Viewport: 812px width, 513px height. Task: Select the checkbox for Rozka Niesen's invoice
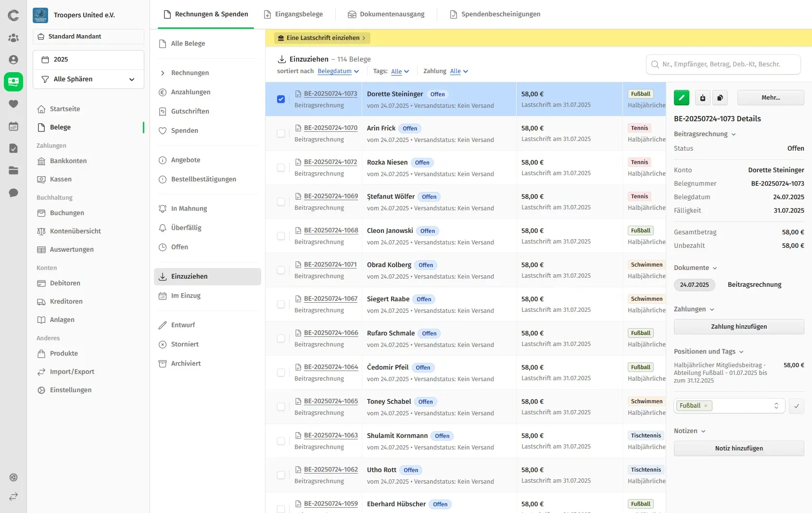pos(281,167)
